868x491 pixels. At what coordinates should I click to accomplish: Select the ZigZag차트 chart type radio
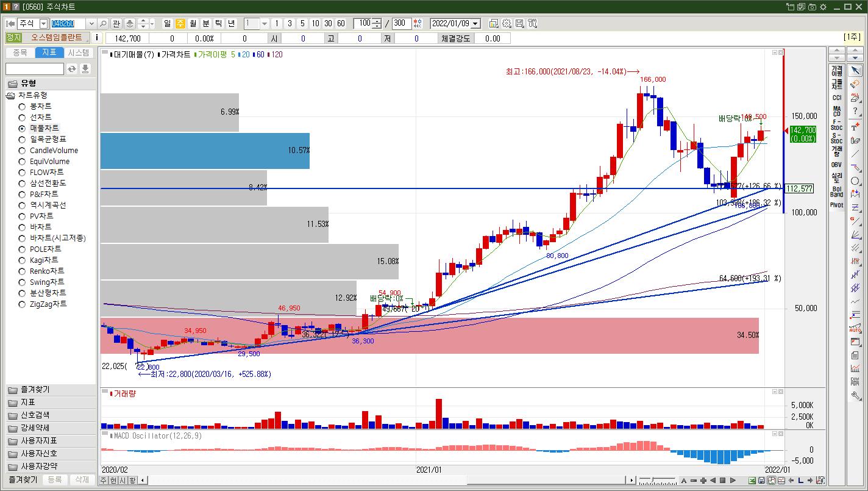[22, 304]
